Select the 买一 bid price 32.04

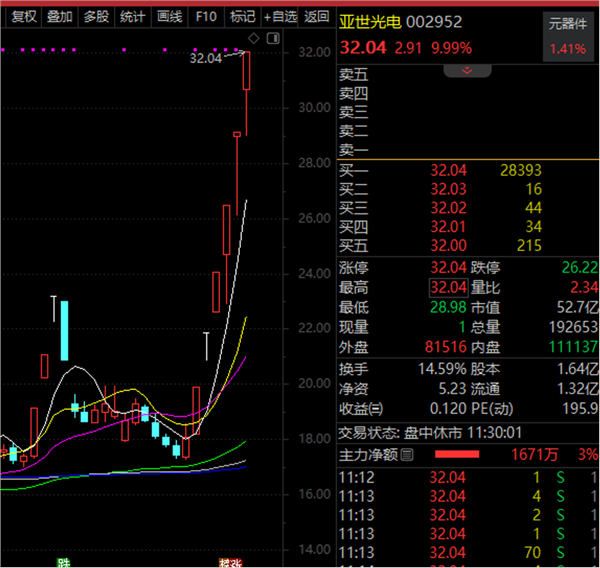click(447, 171)
